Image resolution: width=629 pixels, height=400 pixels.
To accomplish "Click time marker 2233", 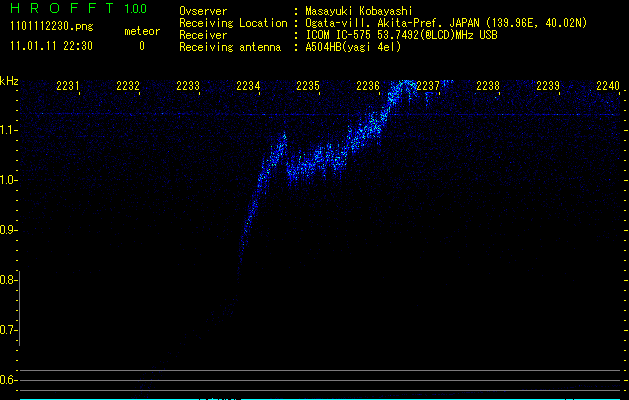I will pyautogui.click(x=188, y=86).
